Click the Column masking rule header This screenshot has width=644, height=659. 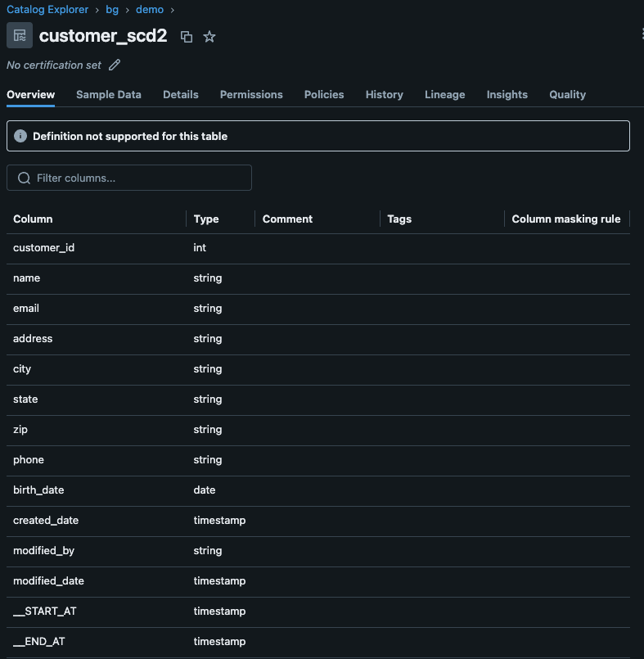pos(566,219)
